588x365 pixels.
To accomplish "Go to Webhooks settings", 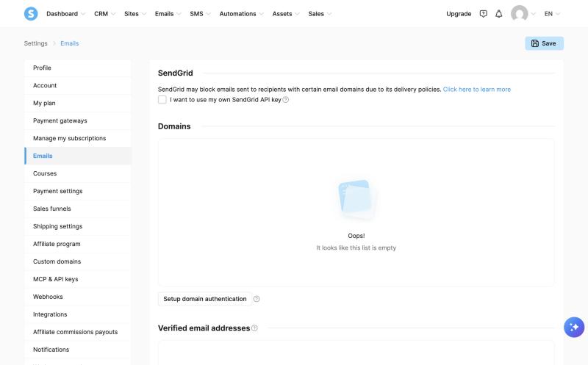I will (x=78, y=297).
